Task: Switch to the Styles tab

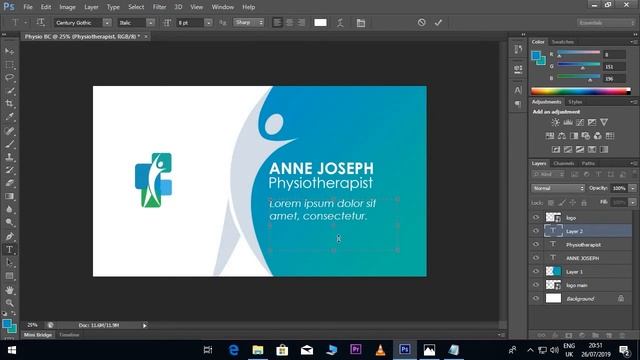Action: [575, 102]
